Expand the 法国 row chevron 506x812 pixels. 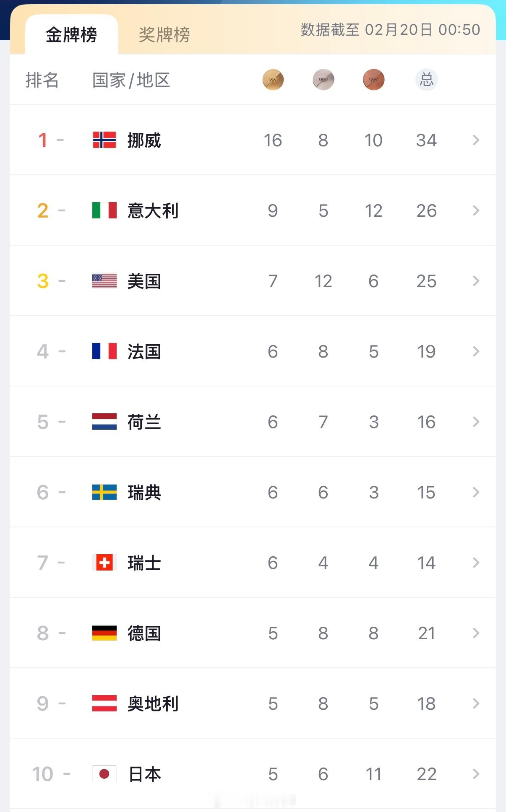coord(476,351)
